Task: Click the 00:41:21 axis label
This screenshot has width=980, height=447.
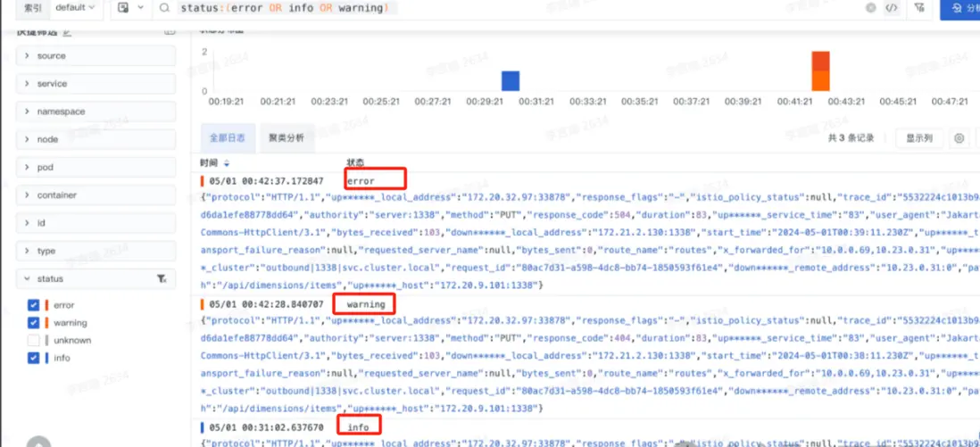Action: [794, 102]
